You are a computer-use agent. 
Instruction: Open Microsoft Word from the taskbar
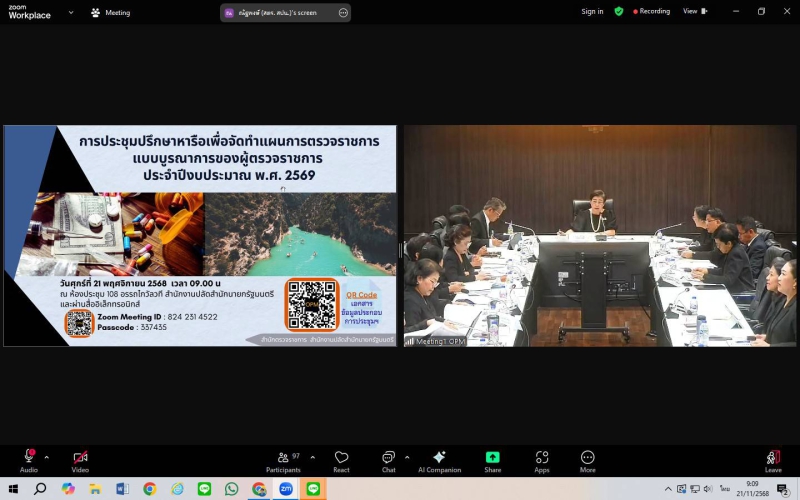tap(122, 489)
